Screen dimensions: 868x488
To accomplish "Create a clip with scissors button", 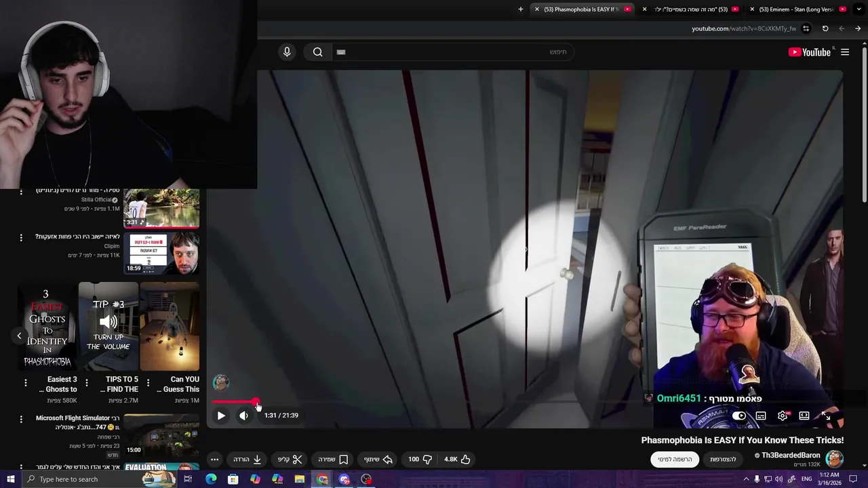I will click(x=290, y=459).
